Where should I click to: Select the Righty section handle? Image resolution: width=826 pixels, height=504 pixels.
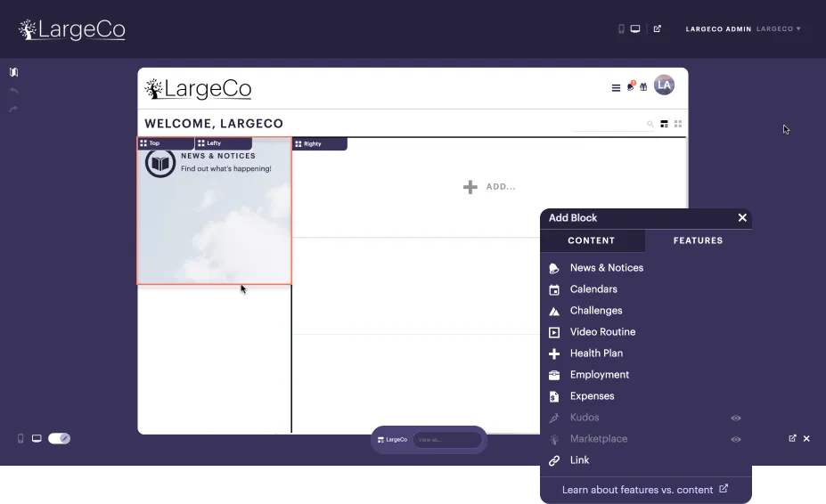click(320, 143)
